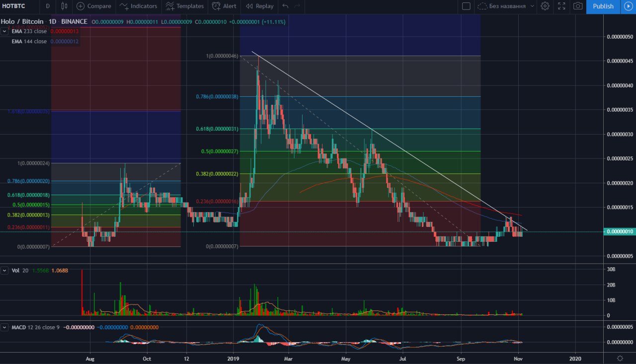The width and height of the screenshot is (636, 364).
Task: Click the Без названия layout name
Action: coord(507,6)
